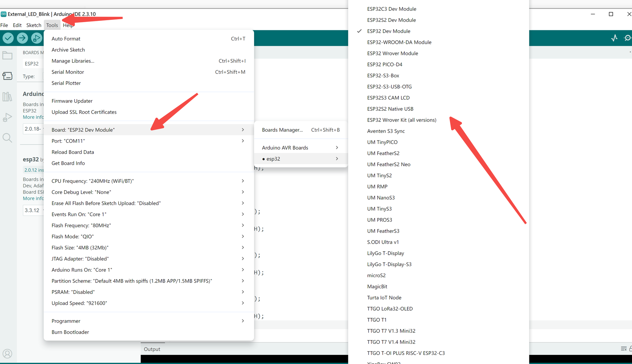632x364 pixels.
Task: Open Serial Monitor menu entry
Action: [149, 72]
